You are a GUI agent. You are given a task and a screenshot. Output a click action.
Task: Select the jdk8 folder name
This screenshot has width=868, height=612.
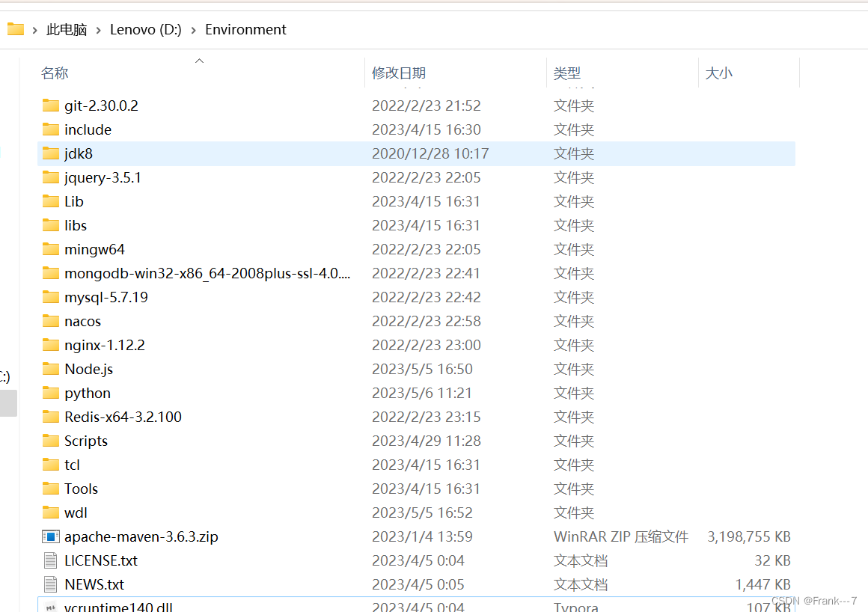pos(78,153)
